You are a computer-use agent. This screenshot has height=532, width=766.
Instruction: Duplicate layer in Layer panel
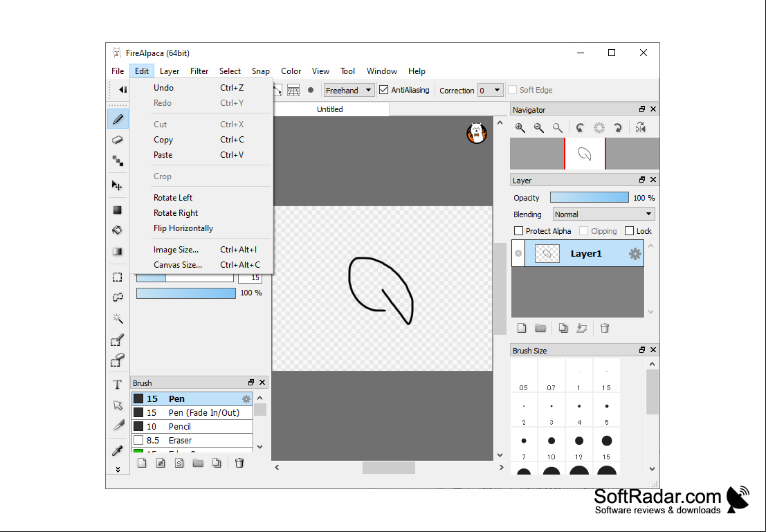[x=563, y=329]
